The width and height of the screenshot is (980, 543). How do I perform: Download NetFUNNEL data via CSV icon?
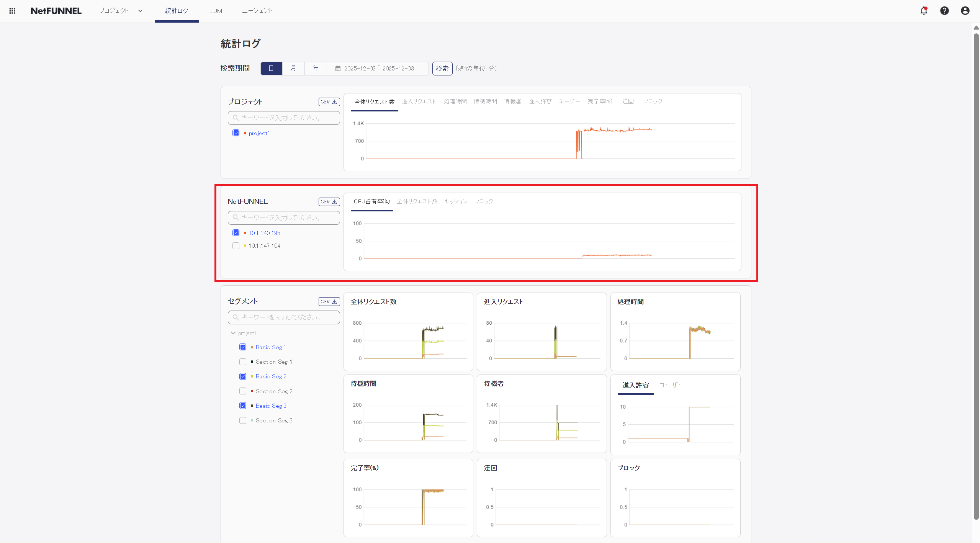(x=329, y=201)
